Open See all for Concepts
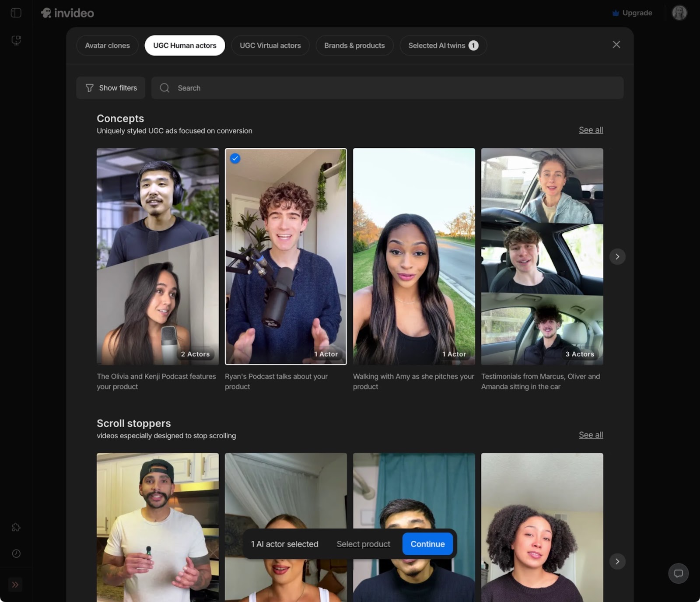 tap(591, 130)
